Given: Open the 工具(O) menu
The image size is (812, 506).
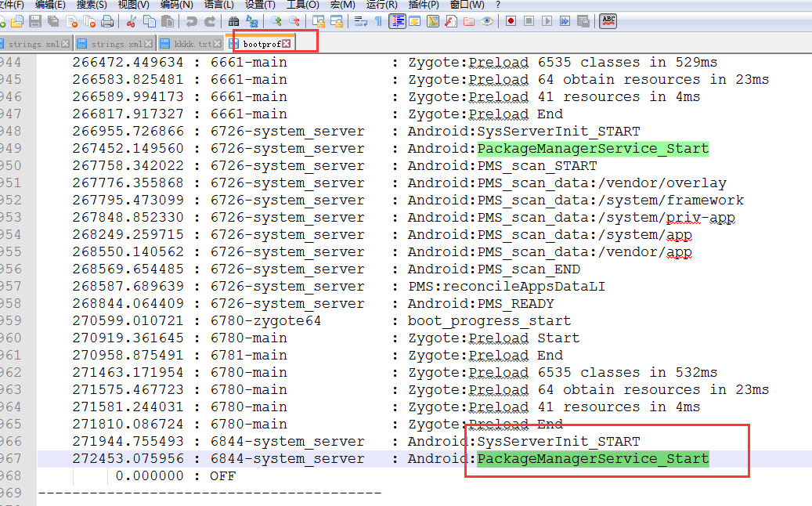Looking at the screenshot, I should point(303,5).
